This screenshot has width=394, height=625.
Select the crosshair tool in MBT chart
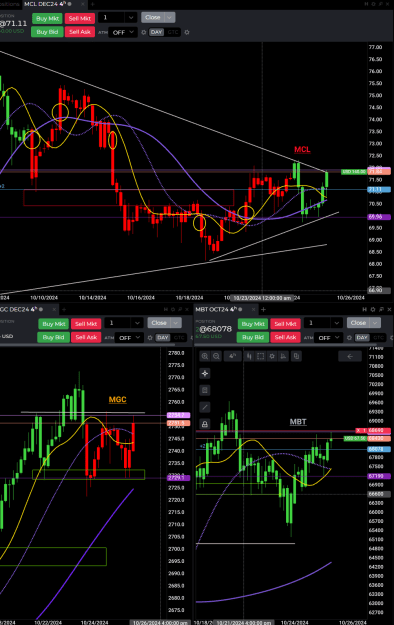[205, 373]
